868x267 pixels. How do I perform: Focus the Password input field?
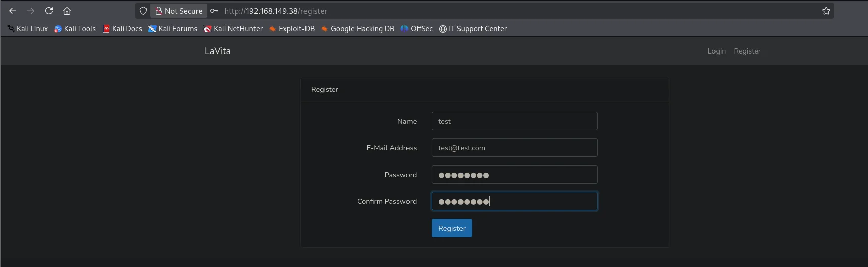[515, 175]
